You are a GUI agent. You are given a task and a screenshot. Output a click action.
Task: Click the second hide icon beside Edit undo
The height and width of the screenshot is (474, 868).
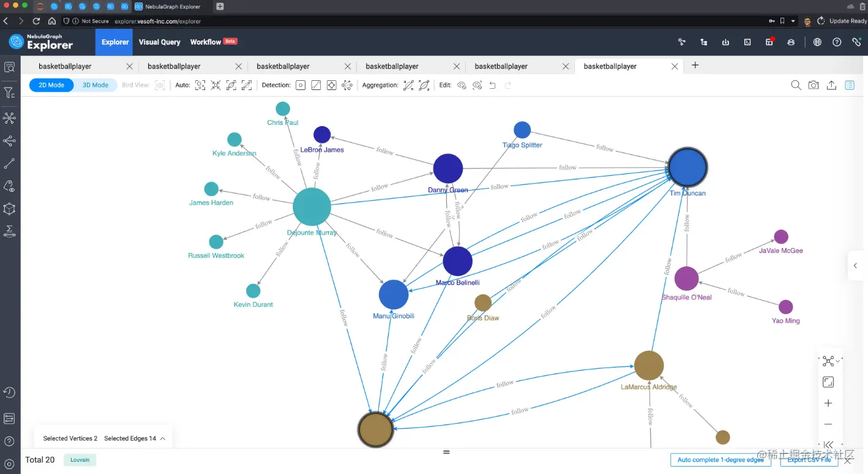(x=477, y=85)
